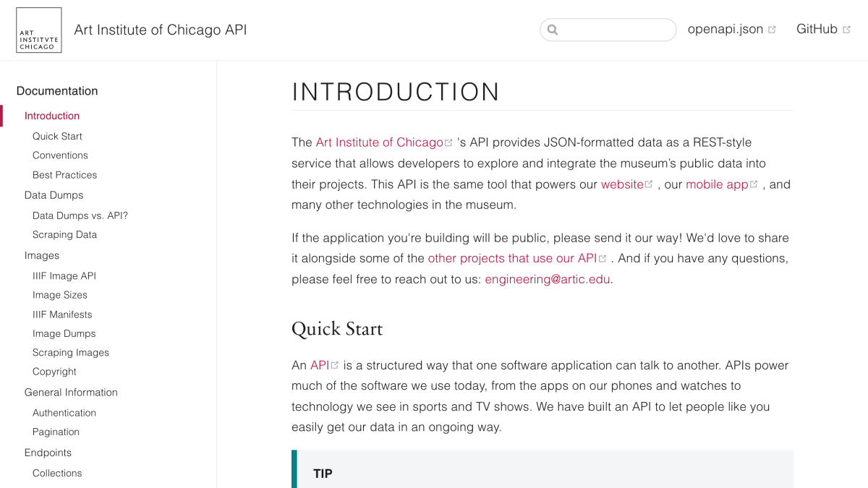Click external-link icon after other projects link
Viewport: 868px width, 488px height.
[603, 258]
